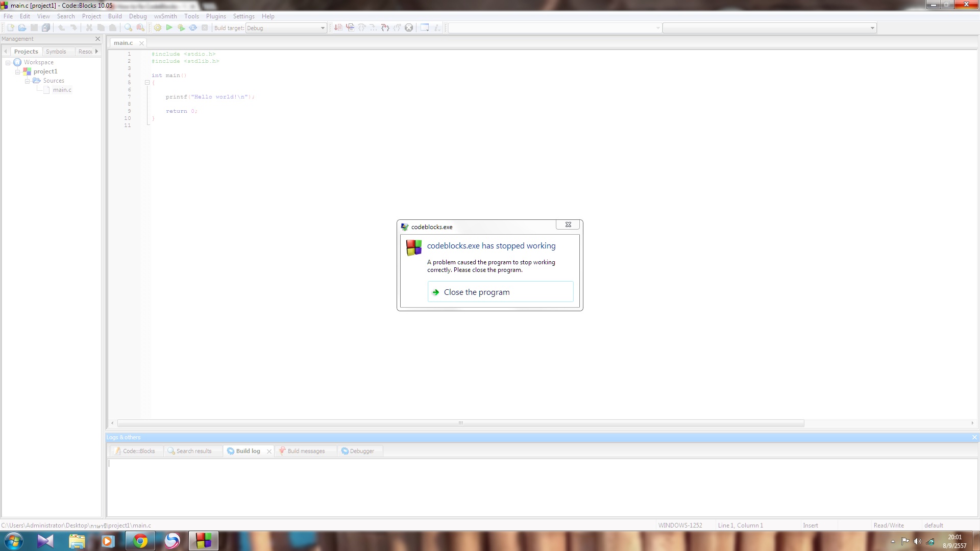
Task: Click the Copy toolbar icon
Action: pos(101,28)
